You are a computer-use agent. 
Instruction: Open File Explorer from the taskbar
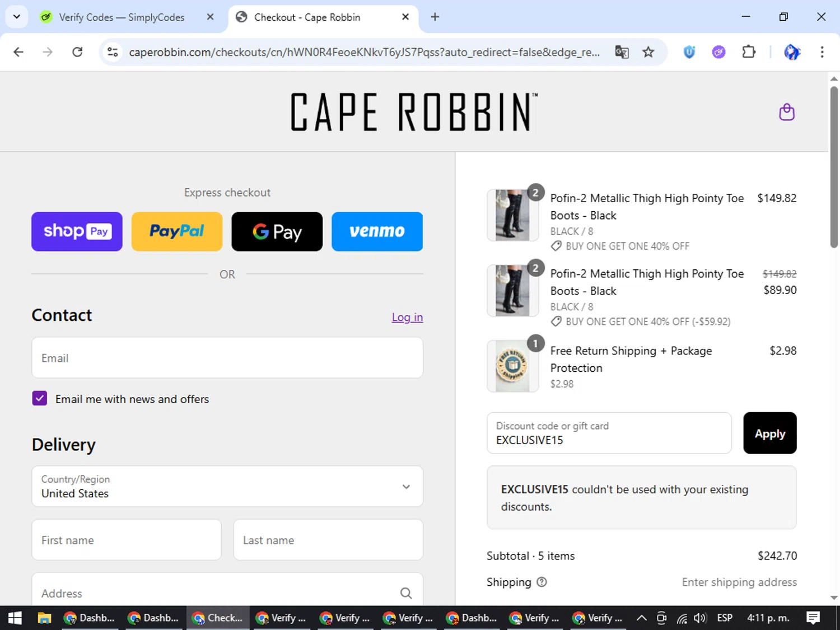(x=44, y=618)
